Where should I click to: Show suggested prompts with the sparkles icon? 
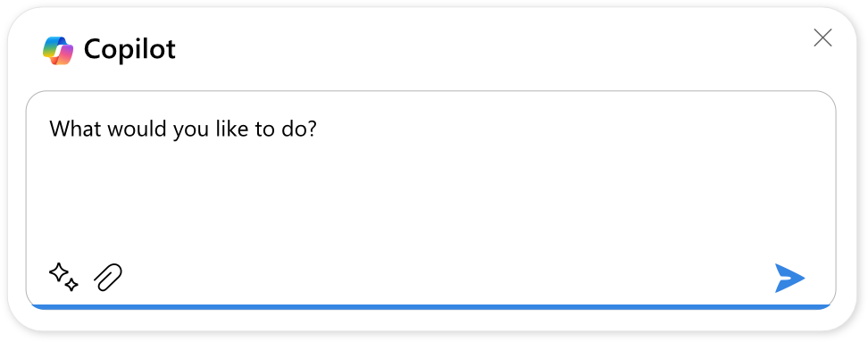[63, 277]
